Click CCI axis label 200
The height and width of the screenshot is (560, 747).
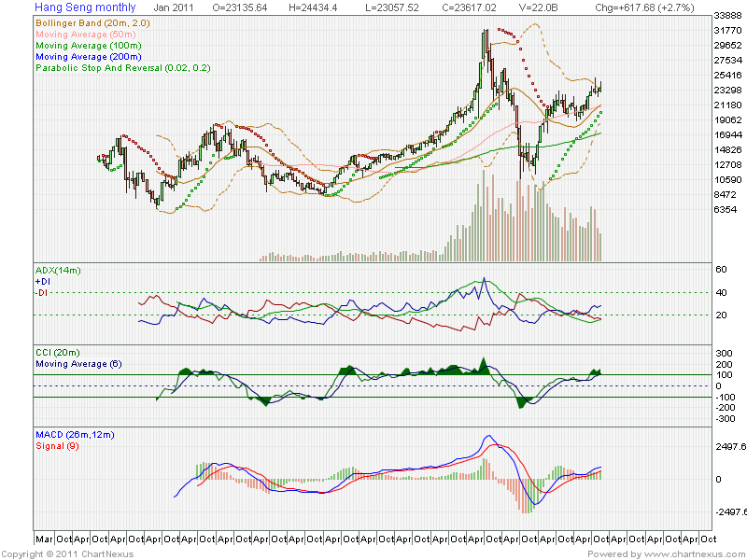tap(725, 365)
